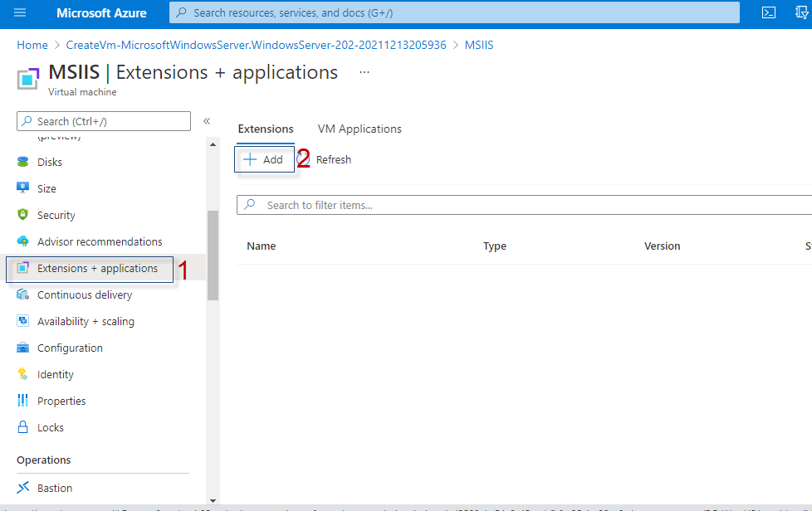Click the Properties bars icon

pos(22,401)
